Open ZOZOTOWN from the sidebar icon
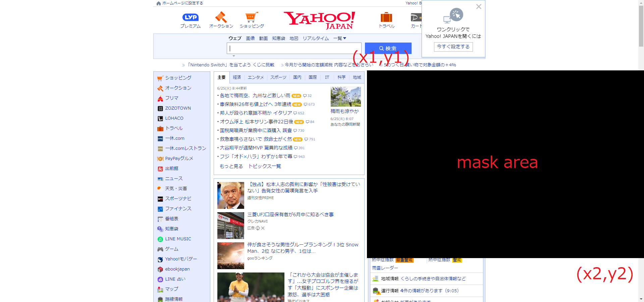Screen dimensions: 644x302 (x=160, y=108)
